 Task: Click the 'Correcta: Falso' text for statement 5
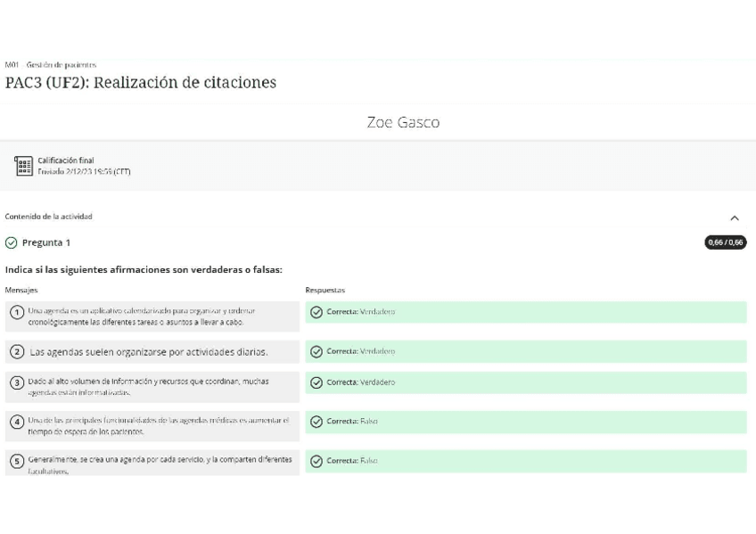[x=352, y=461]
